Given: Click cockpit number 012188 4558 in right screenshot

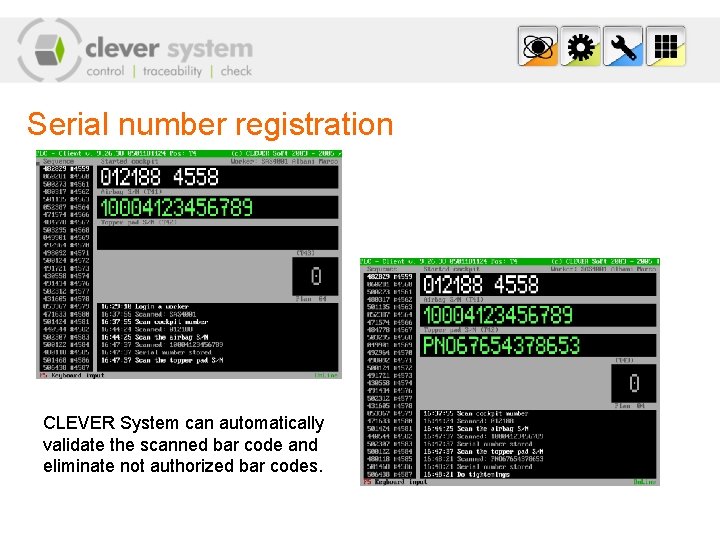Looking at the screenshot, I should [538, 284].
